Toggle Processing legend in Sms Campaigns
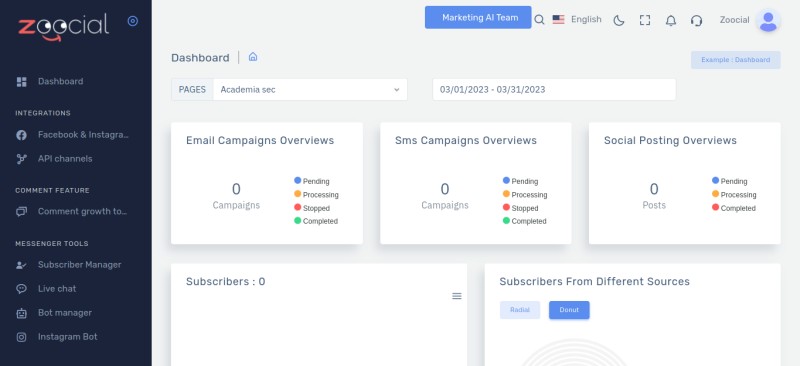Image resolution: width=800 pixels, height=366 pixels. coord(525,194)
